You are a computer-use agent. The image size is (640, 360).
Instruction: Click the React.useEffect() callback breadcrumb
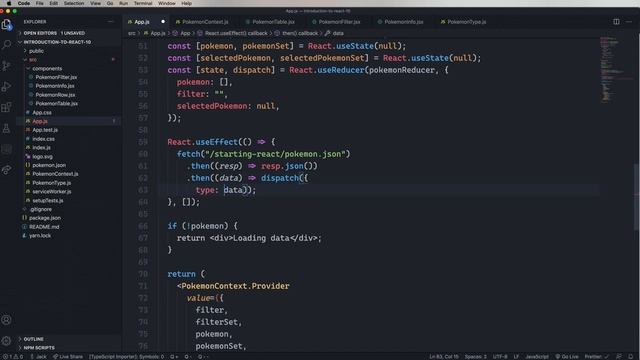[236, 33]
